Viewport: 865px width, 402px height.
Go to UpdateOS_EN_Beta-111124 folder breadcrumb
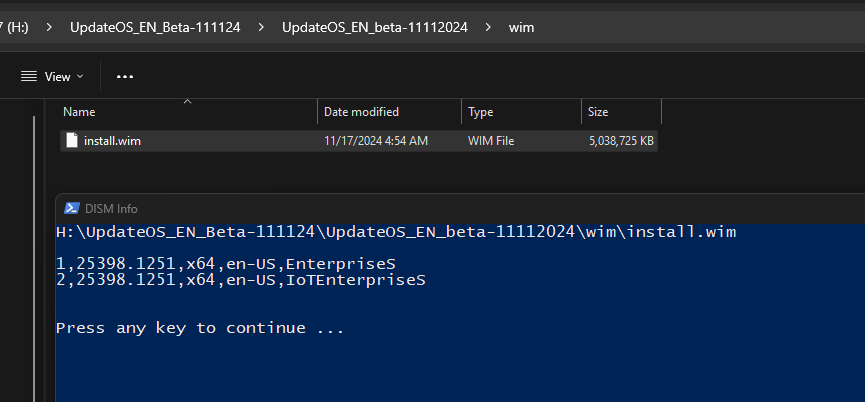(x=155, y=27)
